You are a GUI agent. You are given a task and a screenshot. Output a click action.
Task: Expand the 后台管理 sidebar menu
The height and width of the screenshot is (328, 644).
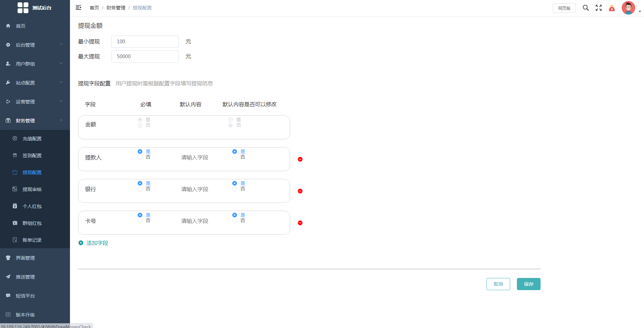coord(35,45)
